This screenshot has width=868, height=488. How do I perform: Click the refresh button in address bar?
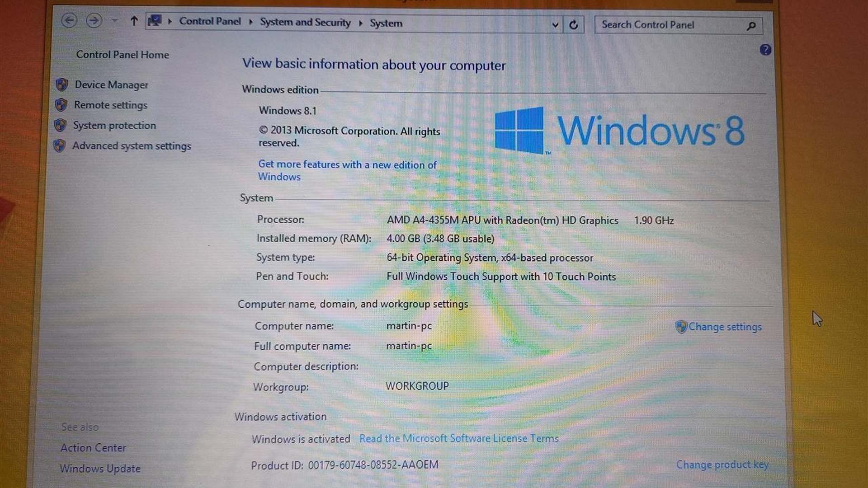(x=573, y=23)
